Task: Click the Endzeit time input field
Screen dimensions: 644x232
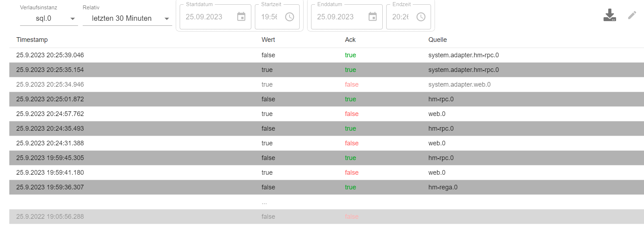Action: [401, 17]
